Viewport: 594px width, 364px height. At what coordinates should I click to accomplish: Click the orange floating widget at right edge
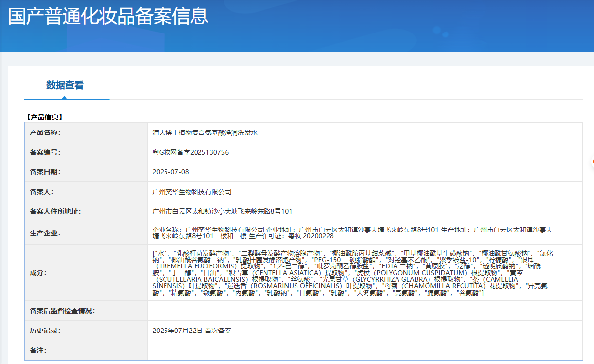point(592,162)
